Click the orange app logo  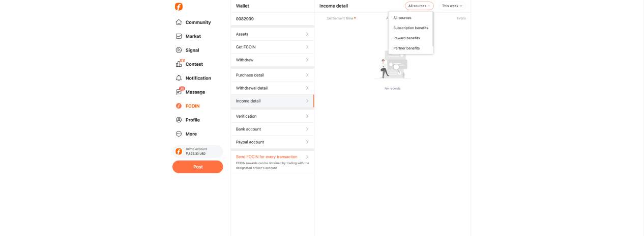pos(179,7)
